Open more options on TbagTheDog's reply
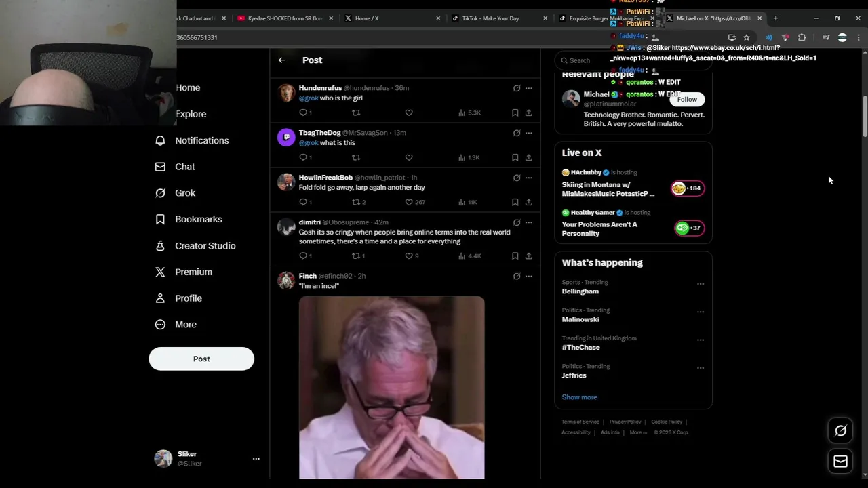868x488 pixels. [x=529, y=133]
